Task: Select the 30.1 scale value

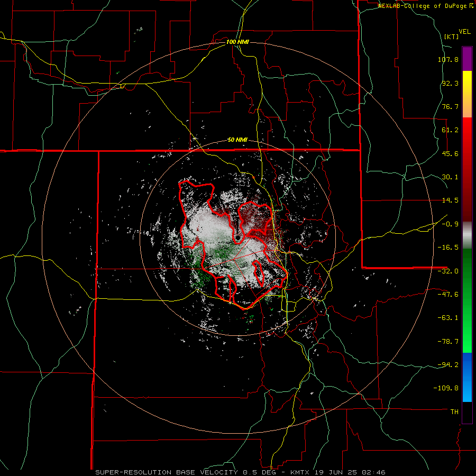Action: [450, 177]
